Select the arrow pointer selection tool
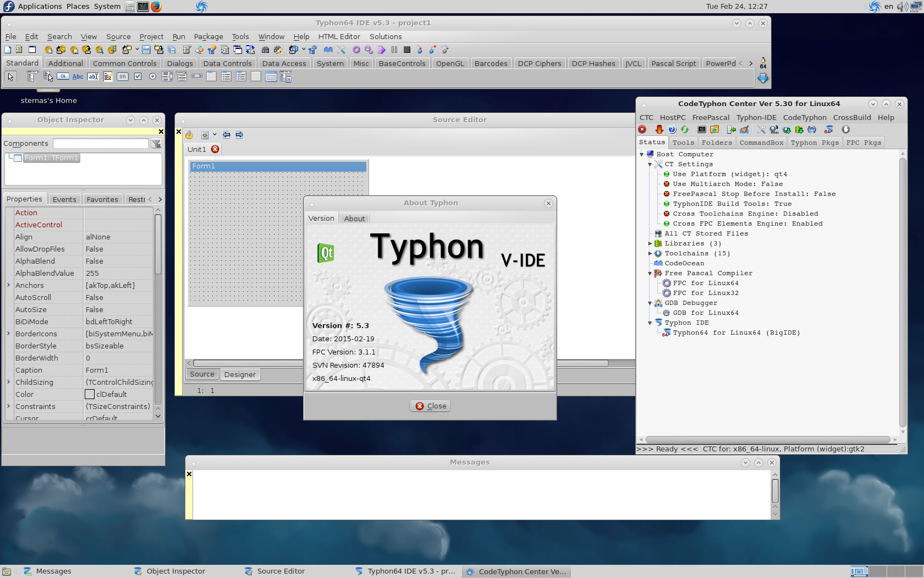 tap(10, 77)
